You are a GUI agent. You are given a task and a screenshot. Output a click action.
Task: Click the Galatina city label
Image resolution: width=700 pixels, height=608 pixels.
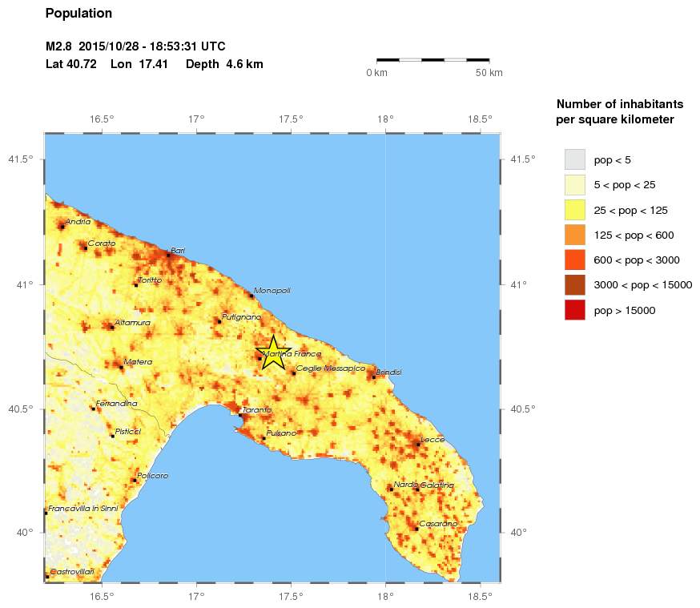pos(437,485)
